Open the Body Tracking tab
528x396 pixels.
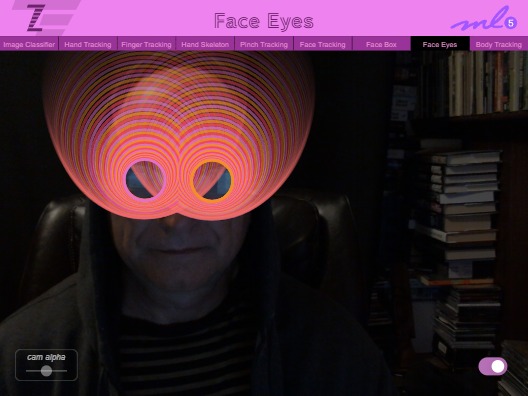pos(499,44)
